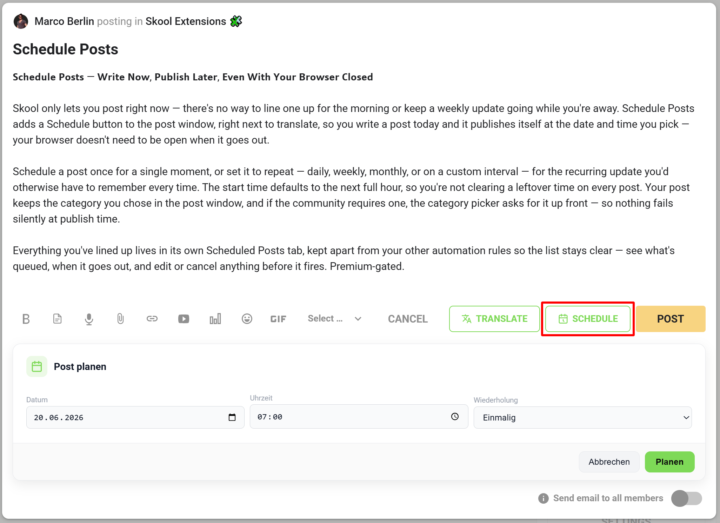Add a video with the play icon

pos(184,319)
